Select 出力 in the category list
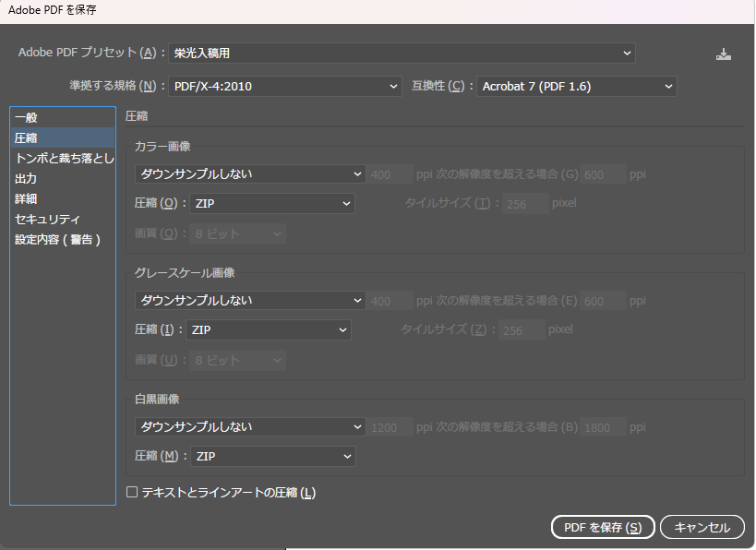The width and height of the screenshot is (756, 550). (62, 178)
